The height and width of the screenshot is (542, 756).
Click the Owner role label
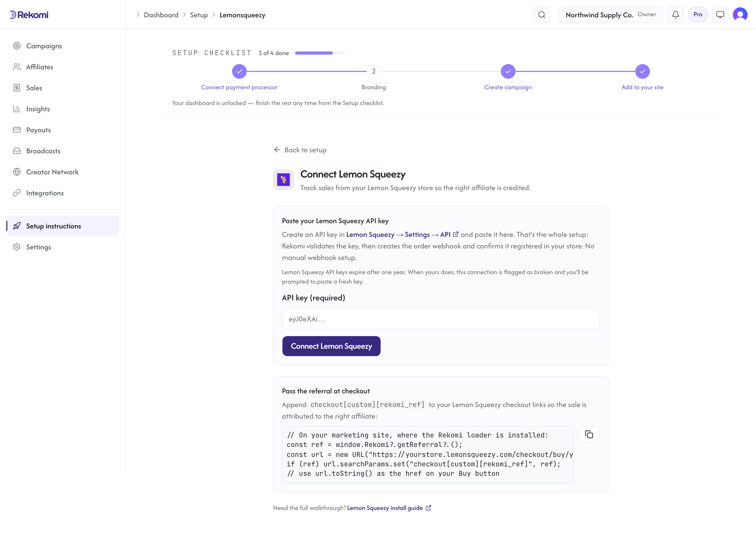(647, 14)
